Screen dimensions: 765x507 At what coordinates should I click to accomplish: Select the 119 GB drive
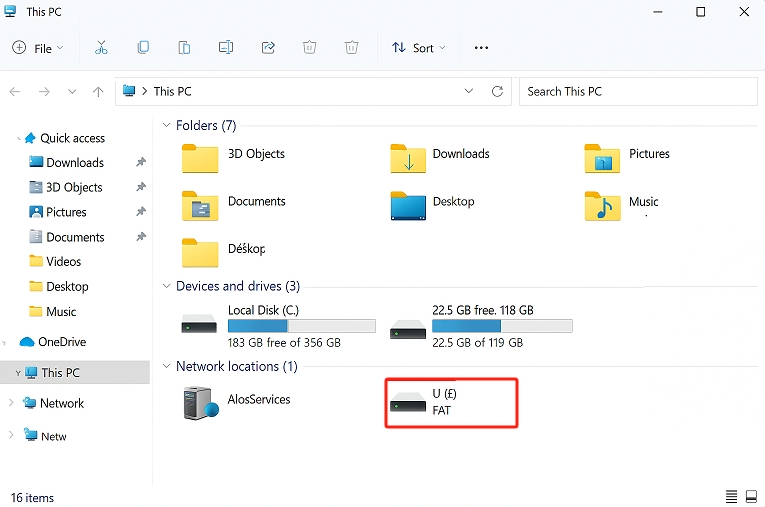tap(481, 325)
